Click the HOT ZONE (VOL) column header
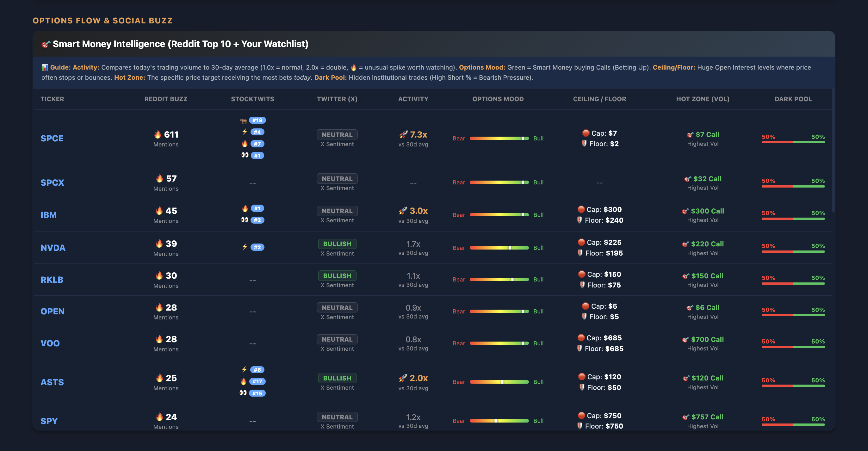 tap(703, 99)
